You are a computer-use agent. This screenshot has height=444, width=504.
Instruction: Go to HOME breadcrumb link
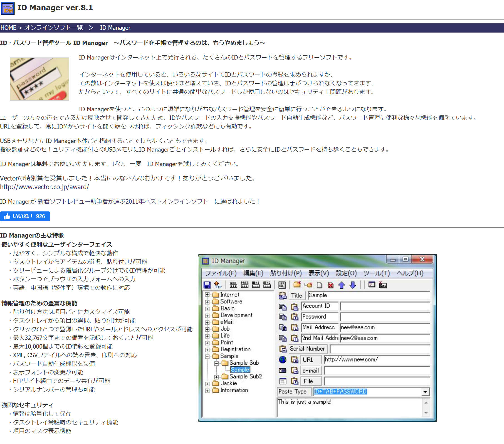point(8,28)
